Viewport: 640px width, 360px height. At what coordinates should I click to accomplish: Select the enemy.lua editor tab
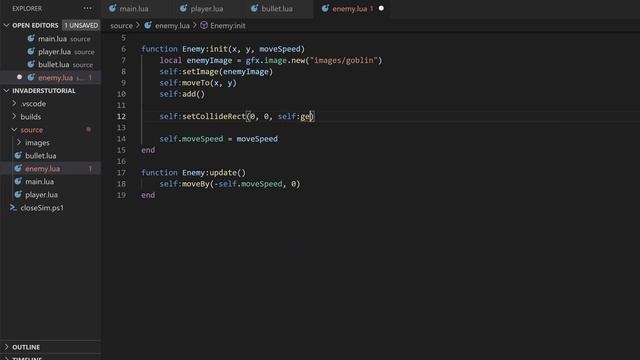(351, 9)
